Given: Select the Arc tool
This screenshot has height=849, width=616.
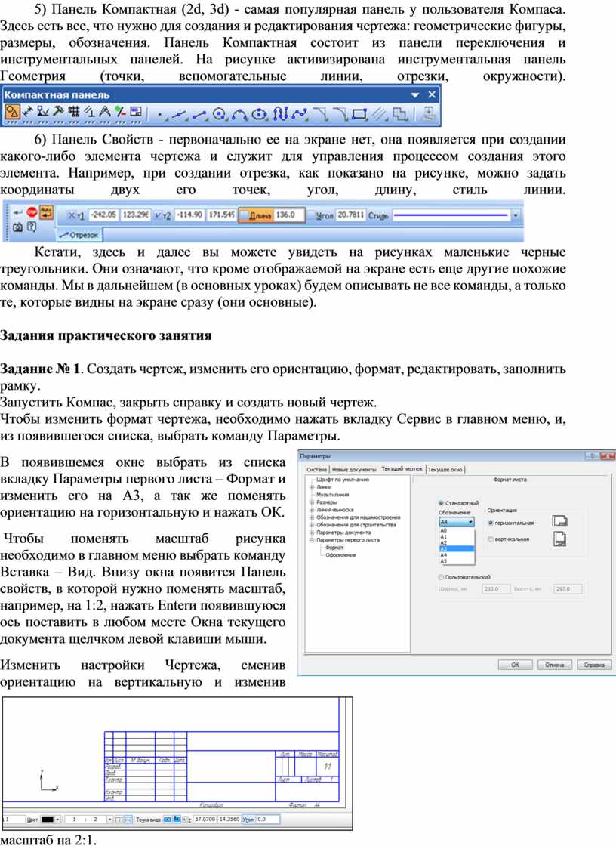Looking at the screenshot, I should click(240, 114).
